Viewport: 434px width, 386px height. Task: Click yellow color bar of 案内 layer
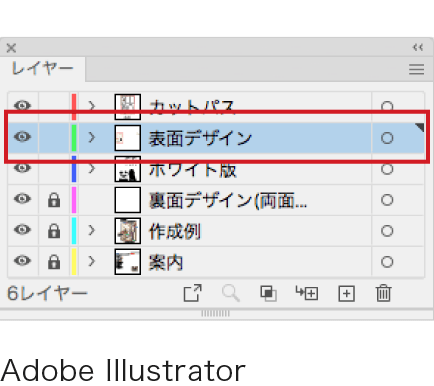[74, 262]
